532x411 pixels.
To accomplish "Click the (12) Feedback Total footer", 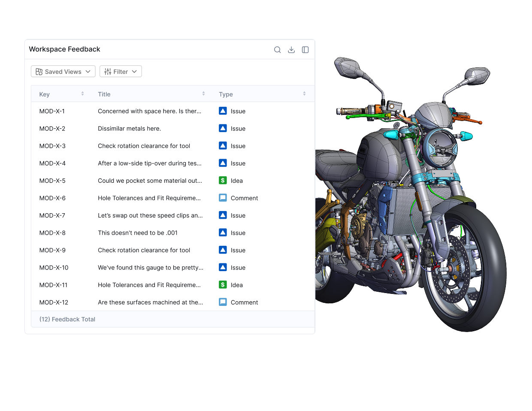I will pyautogui.click(x=67, y=319).
